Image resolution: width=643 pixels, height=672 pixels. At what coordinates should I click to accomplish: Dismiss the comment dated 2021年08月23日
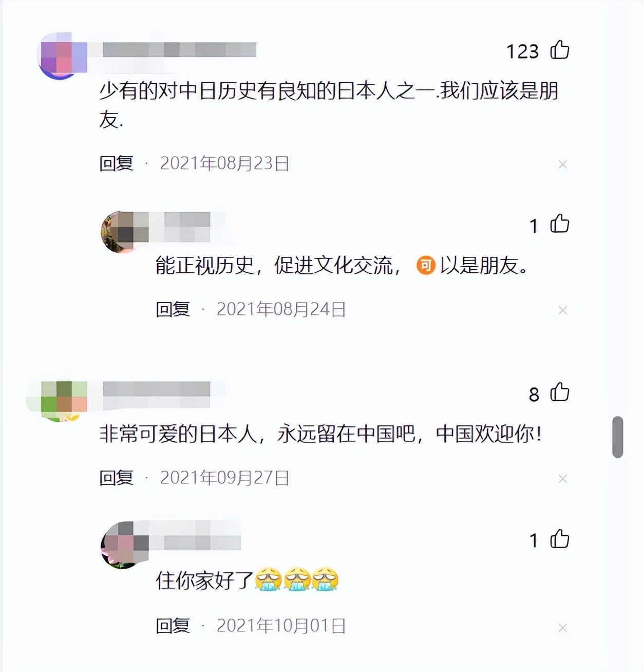562,164
